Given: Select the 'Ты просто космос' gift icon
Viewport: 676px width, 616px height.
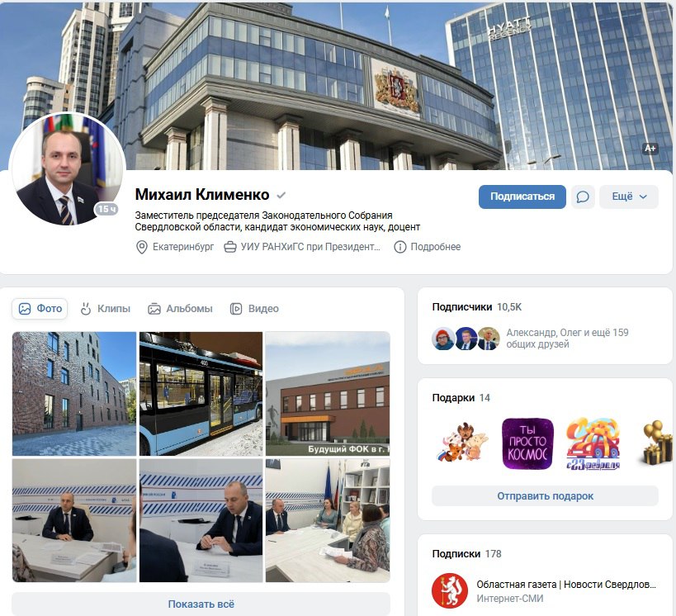Looking at the screenshot, I should 527,443.
